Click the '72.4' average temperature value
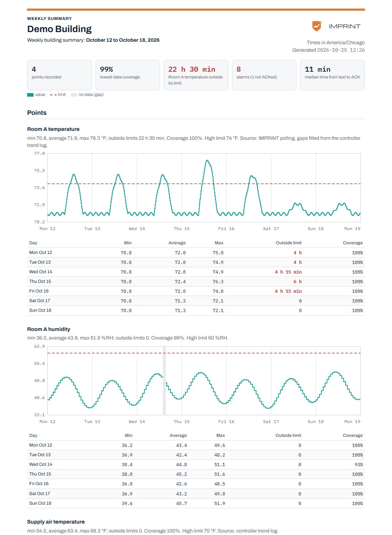392x535 pixels. click(x=180, y=282)
